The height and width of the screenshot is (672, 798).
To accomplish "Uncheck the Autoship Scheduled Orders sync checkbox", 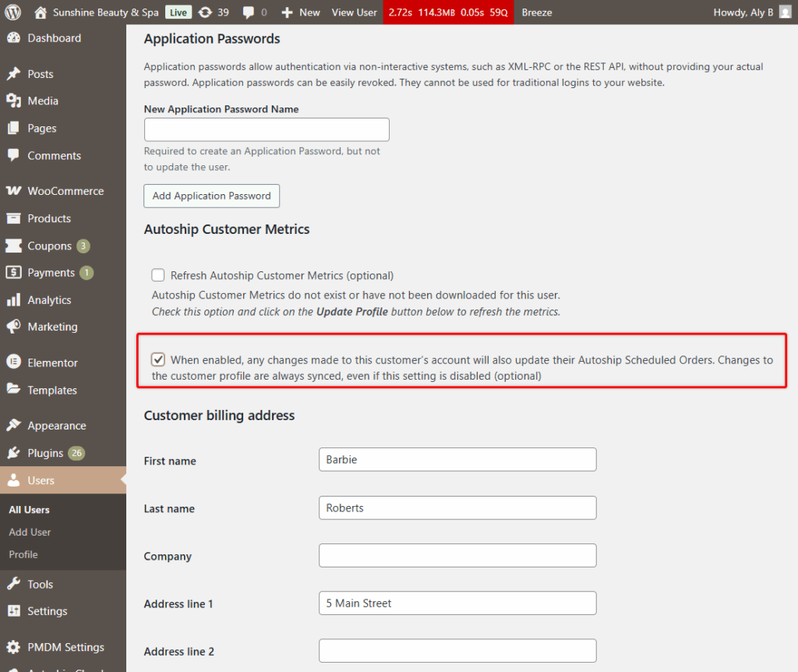I will (158, 359).
